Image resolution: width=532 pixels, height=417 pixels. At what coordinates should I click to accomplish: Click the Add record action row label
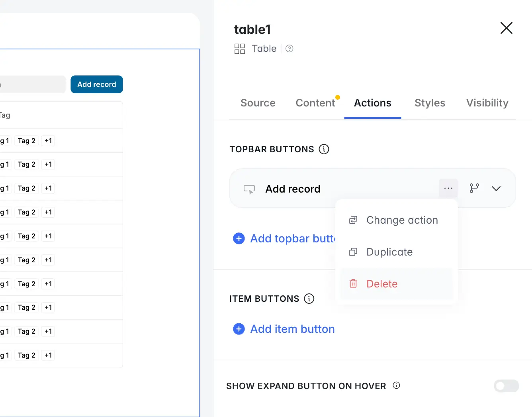click(x=293, y=189)
